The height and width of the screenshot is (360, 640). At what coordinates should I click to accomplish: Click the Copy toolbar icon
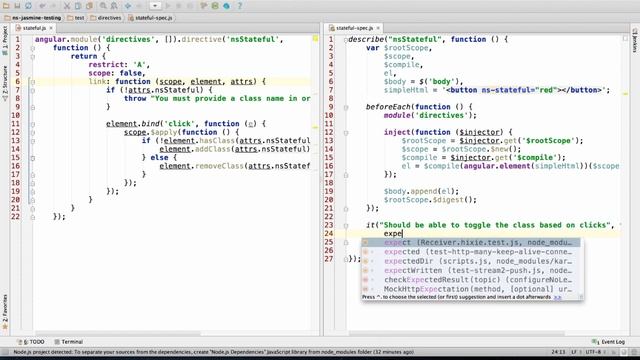coord(78,6)
